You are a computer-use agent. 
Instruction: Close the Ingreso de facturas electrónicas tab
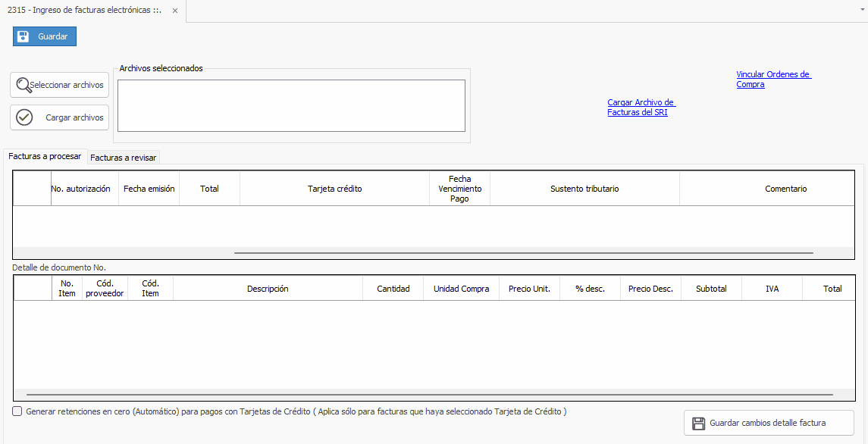[x=175, y=11]
